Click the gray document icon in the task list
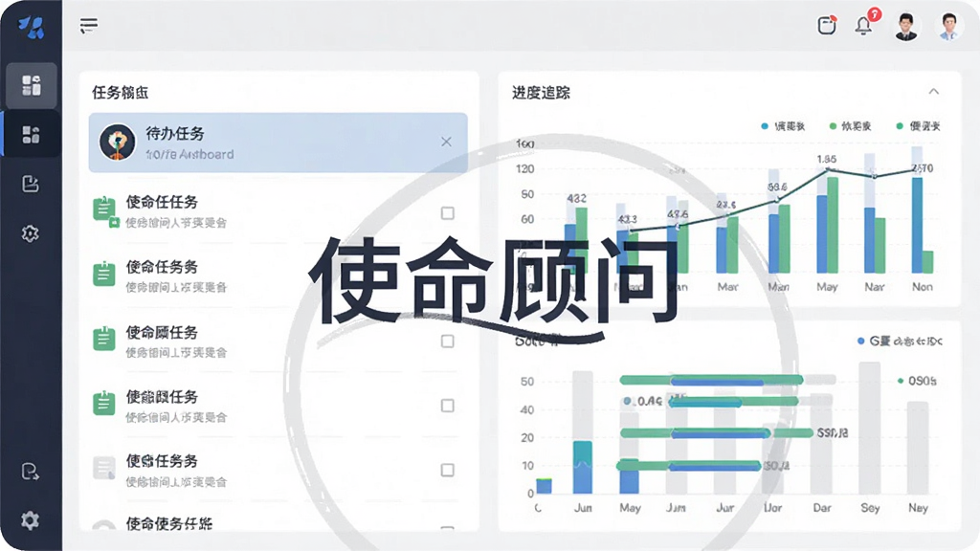 click(103, 467)
